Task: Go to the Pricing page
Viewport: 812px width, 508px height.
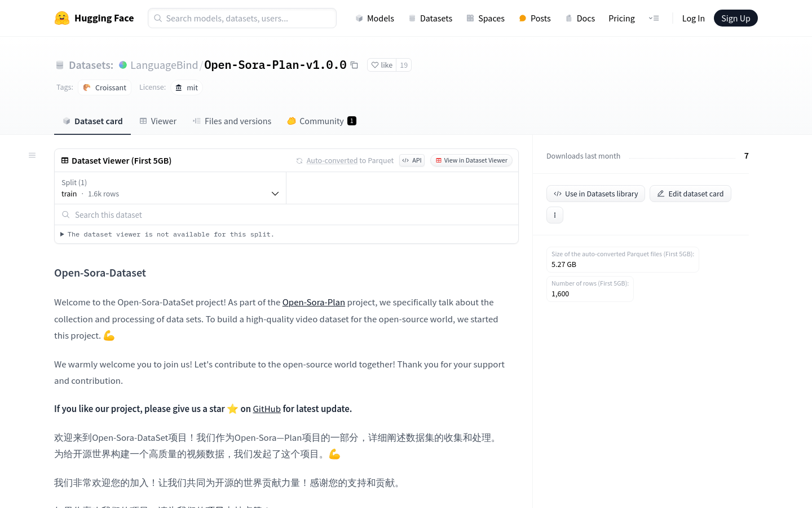Action: [x=621, y=18]
